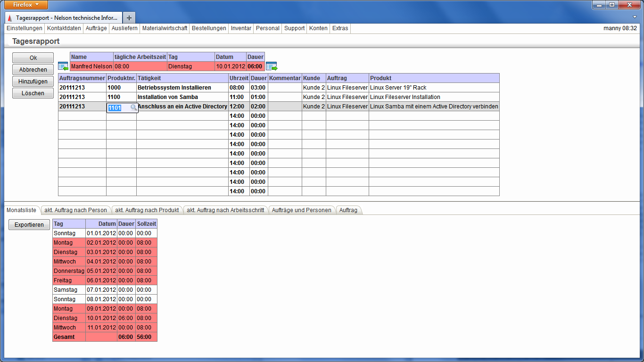
Task: Open the Bestellungen menu
Action: (x=209, y=28)
